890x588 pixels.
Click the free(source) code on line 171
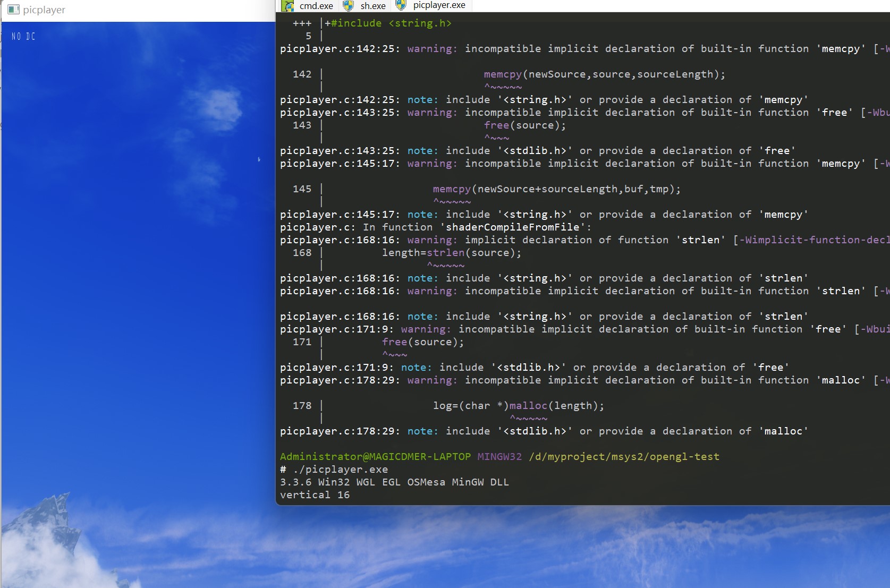point(423,342)
